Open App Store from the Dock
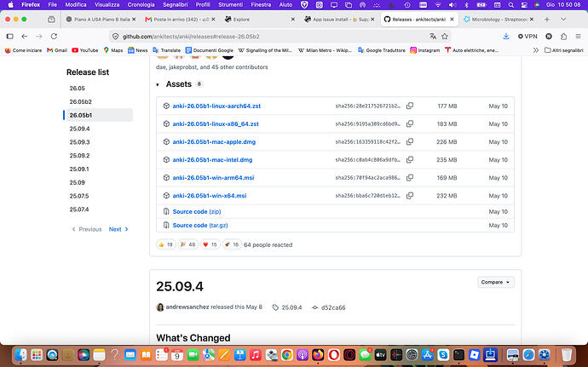588x367 pixels. pos(428,354)
